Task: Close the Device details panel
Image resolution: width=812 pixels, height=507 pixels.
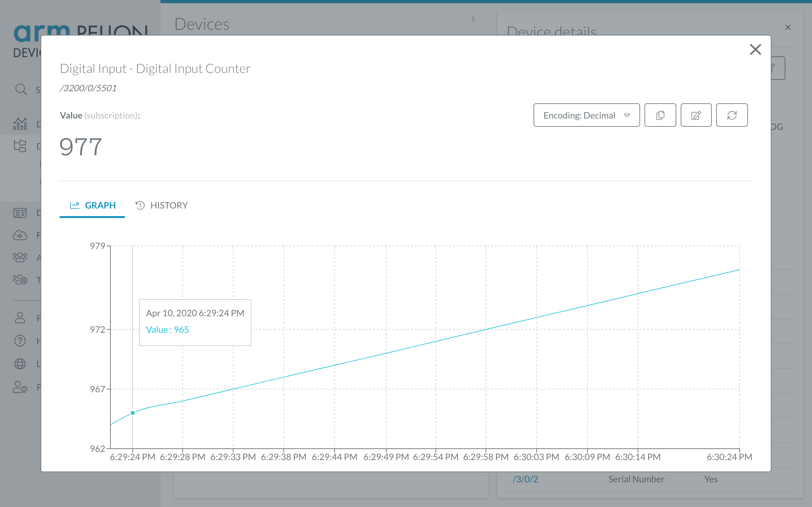Action: click(788, 28)
